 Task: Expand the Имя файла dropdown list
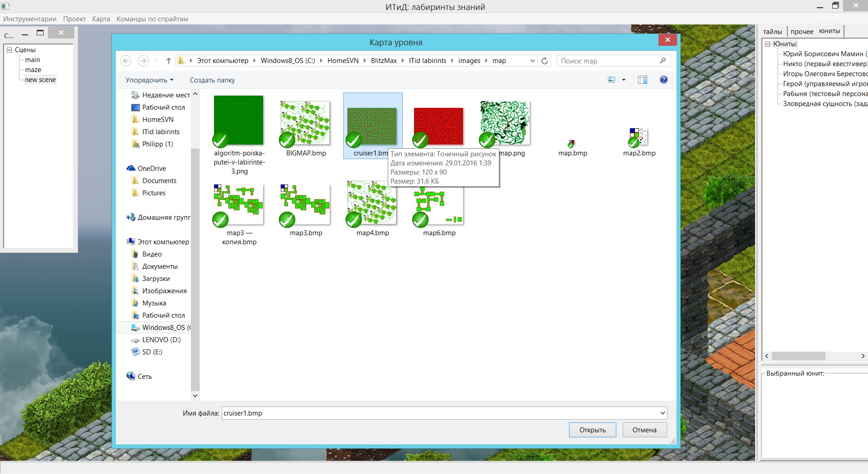point(663,413)
